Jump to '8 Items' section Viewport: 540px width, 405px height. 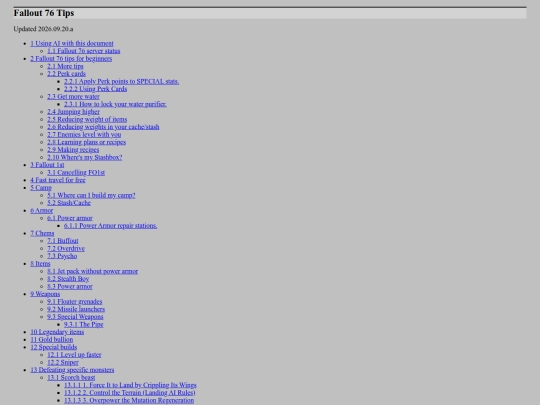point(40,263)
